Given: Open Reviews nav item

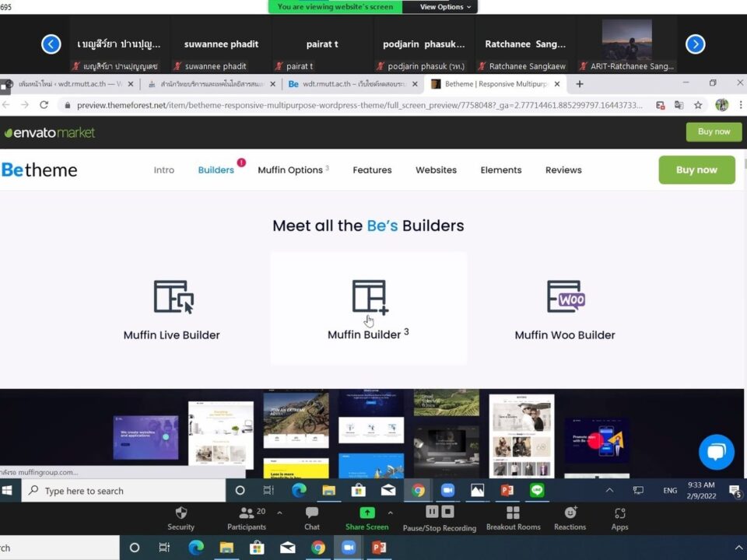Looking at the screenshot, I should (563, 170).
